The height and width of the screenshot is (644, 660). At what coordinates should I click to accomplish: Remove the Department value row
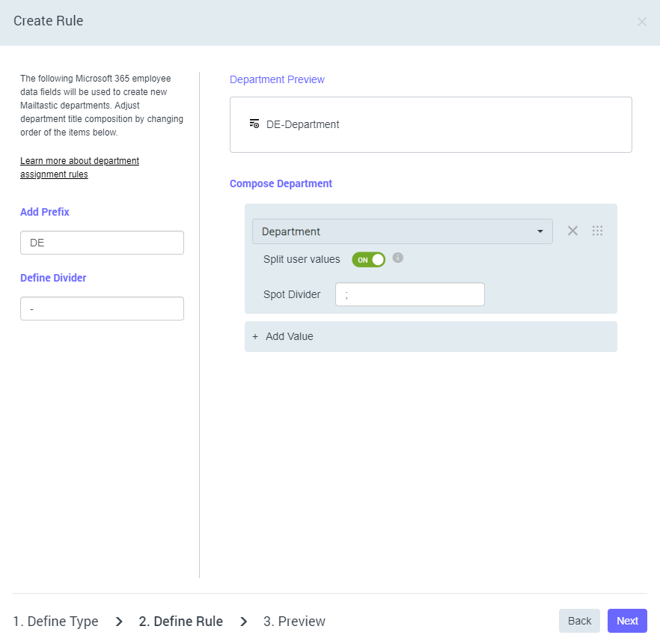tap(572, 231)
